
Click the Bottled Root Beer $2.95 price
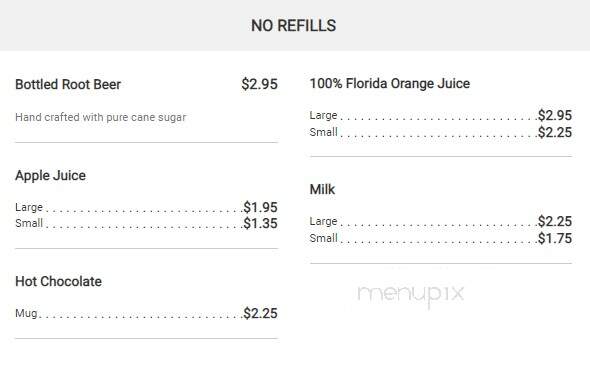260,84
